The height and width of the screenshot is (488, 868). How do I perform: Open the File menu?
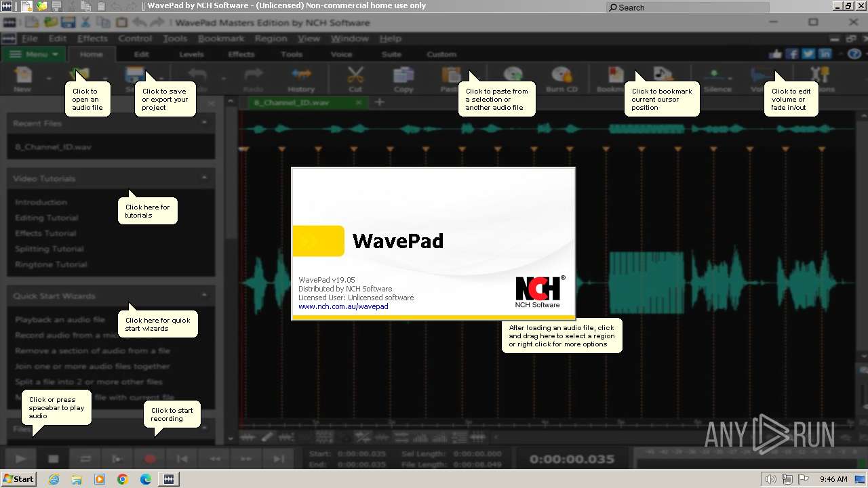[x=30, y=39]
